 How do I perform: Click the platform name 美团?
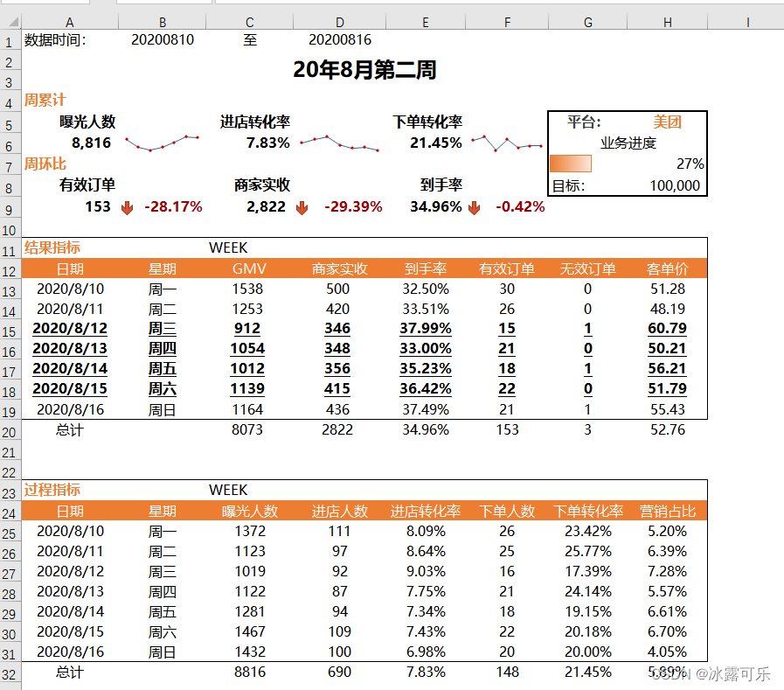668,122
